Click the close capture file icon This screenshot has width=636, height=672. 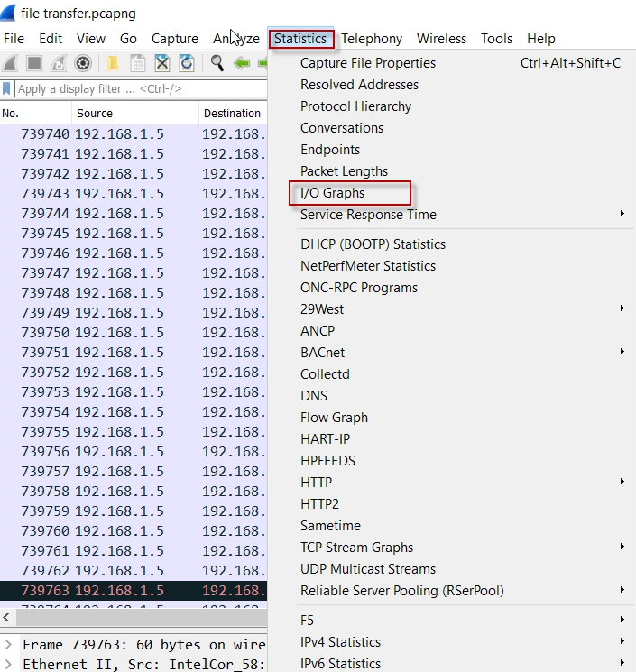click(162, 63)
